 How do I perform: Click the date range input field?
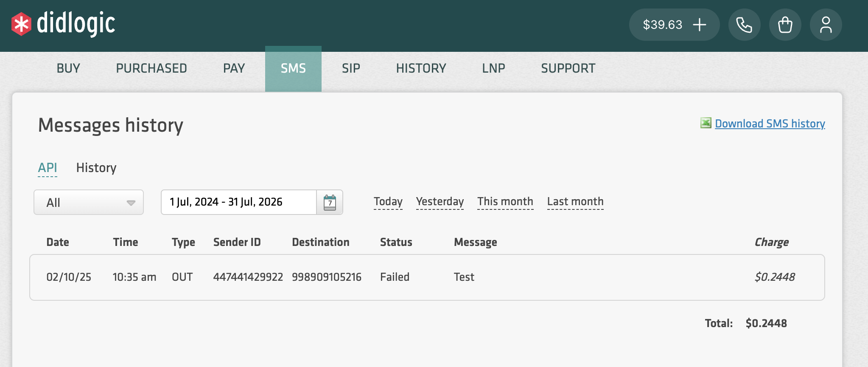(239, 202)
